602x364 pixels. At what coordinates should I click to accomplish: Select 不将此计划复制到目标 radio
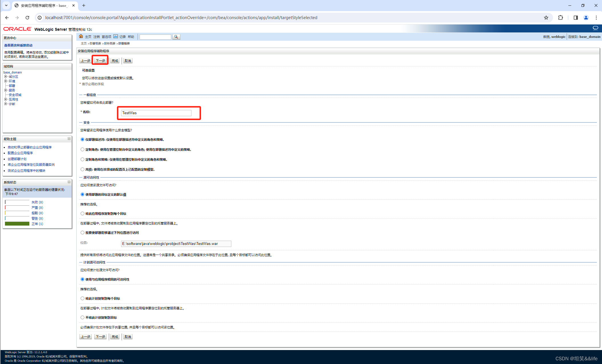point(82,318)
